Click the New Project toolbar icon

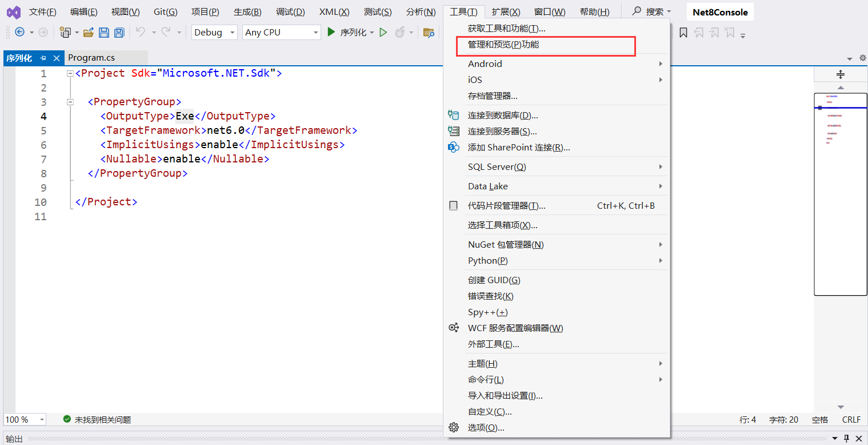click(x=66, y=33)
